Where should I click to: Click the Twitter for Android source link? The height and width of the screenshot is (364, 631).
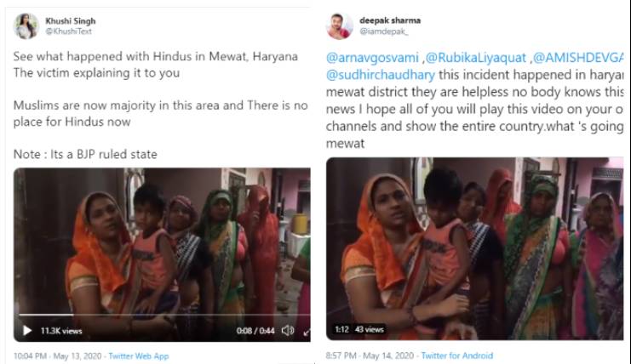[456, 355]
